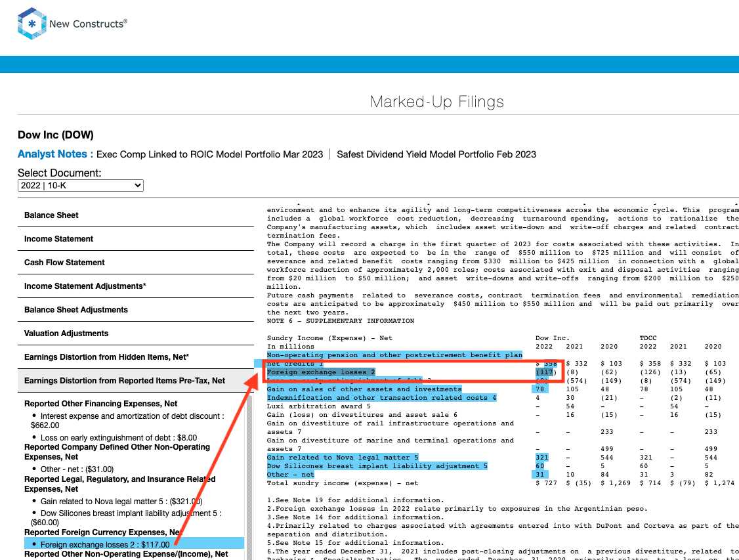Click the Total sundry income (expense) - net row
The image size is (739, 560).
342,483
